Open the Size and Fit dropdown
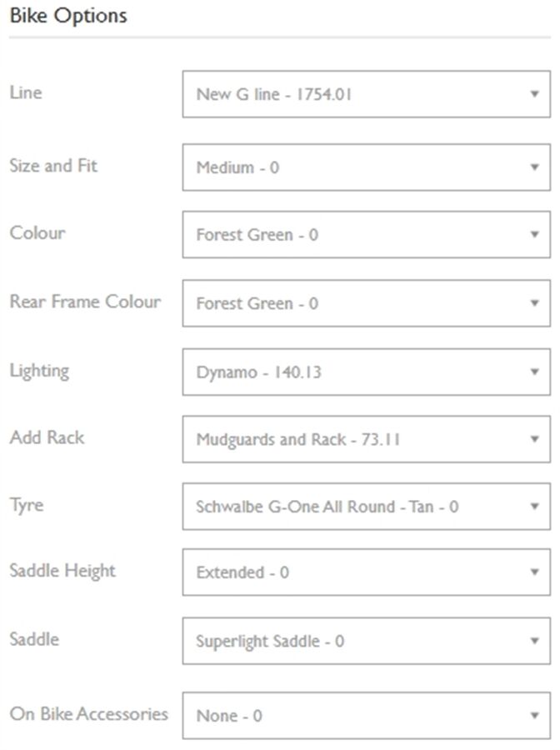 pyautogui.click(x=366, y=167)
